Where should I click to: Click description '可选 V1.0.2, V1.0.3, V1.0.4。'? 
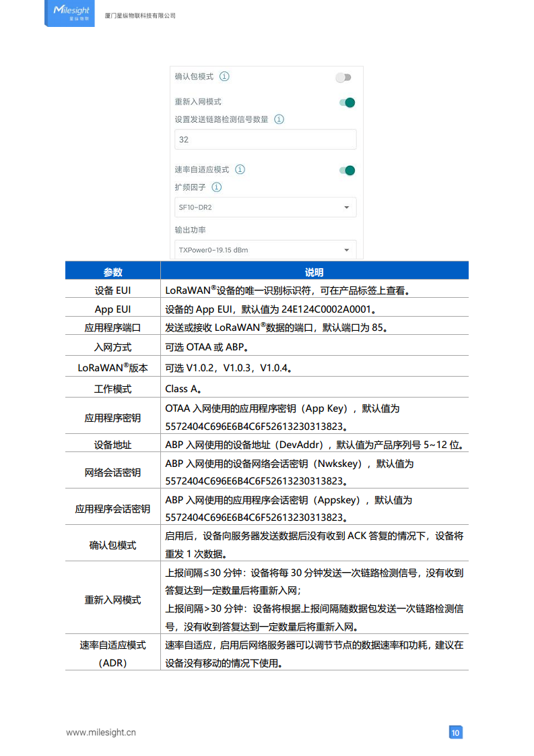(228, 368)
